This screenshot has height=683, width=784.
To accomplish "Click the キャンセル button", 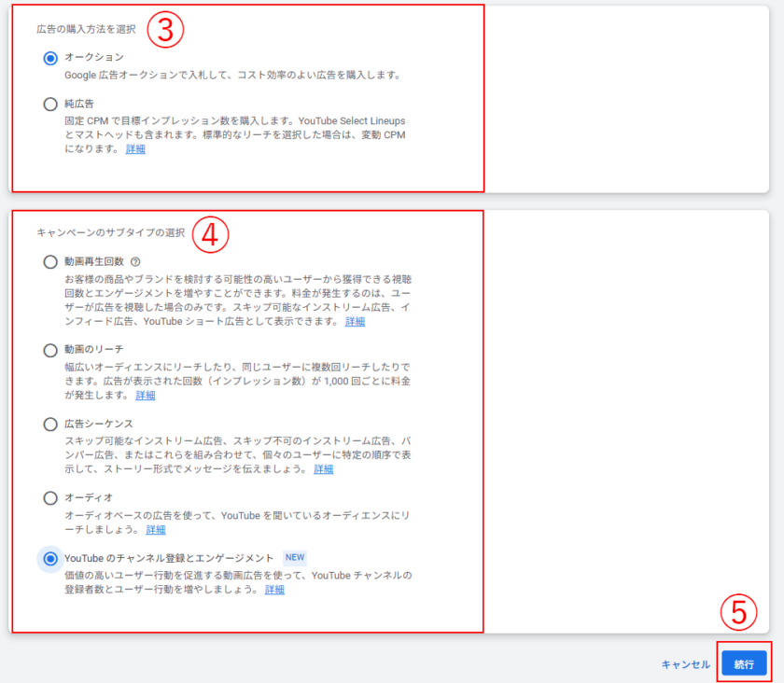I will click(685, 664).
